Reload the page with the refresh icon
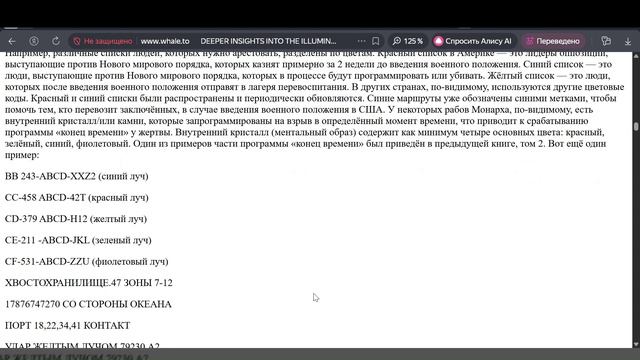This screenshot has width=640, height=360. point(56,41)
